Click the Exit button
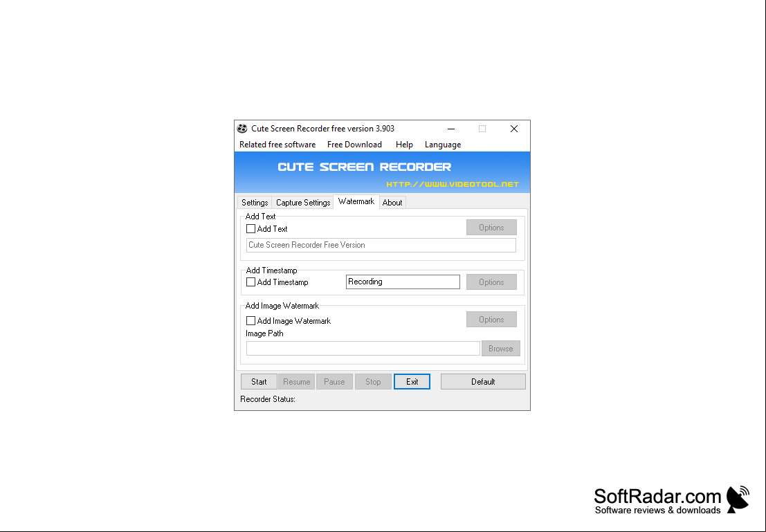This screenshot has height=532, width=766. tap(412, 382)
